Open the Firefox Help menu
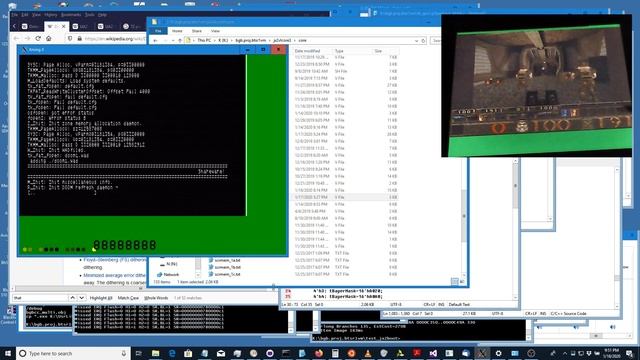The height and width of the screenshot is (360, 640). [102, 15]
